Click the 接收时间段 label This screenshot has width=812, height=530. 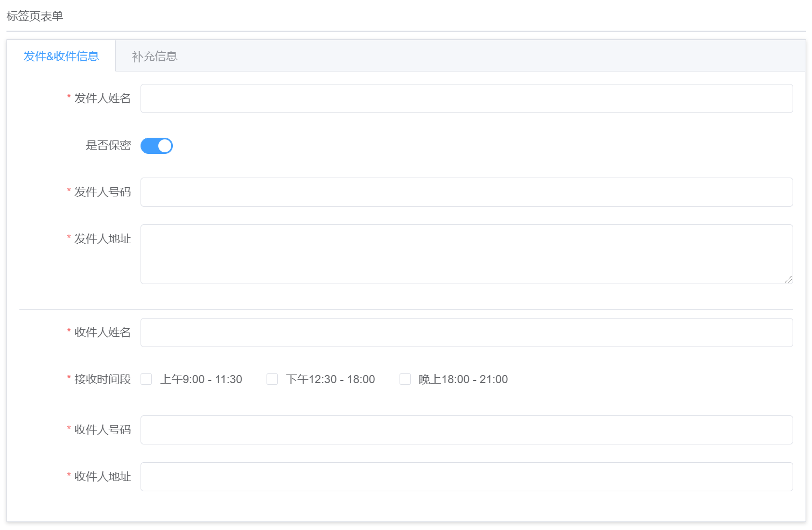point(102,379)
